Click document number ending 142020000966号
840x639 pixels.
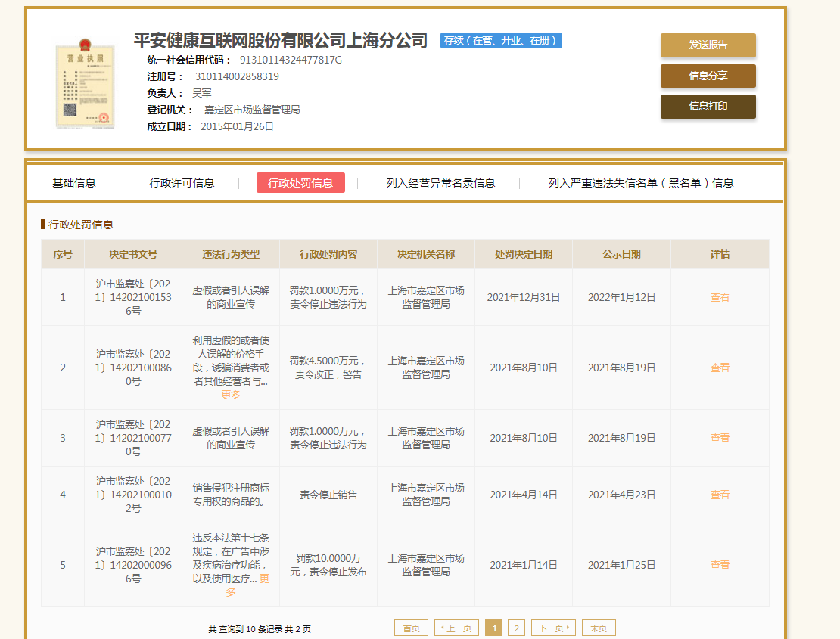[x=133, y=565]
